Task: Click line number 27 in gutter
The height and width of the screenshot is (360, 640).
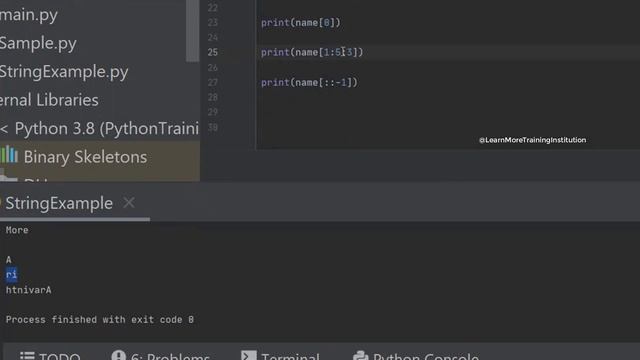Action: click(x=213, y=82)
